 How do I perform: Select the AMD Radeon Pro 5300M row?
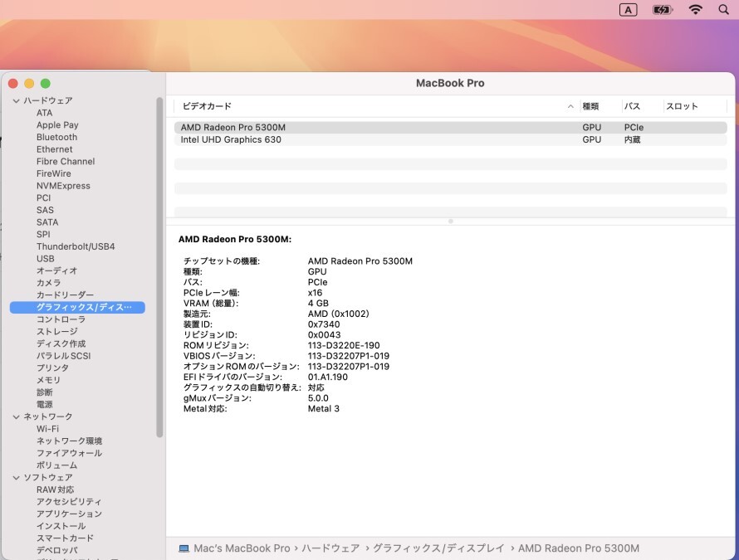pos(451,128)
